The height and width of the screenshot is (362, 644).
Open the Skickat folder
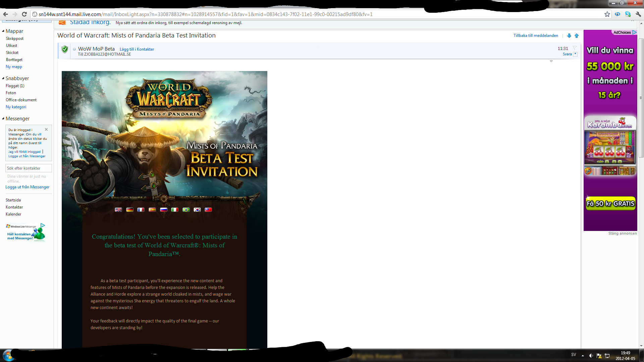12,53
